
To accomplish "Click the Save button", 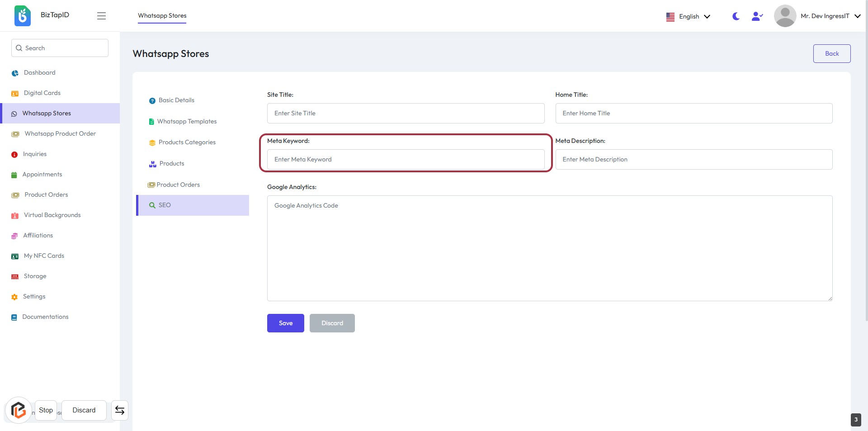I will 285,323.
